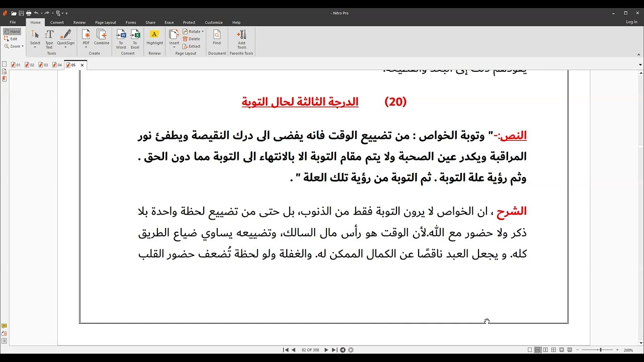
Task: Enable continuous page view
Action: pyautogui.click(x=538, y=350)
